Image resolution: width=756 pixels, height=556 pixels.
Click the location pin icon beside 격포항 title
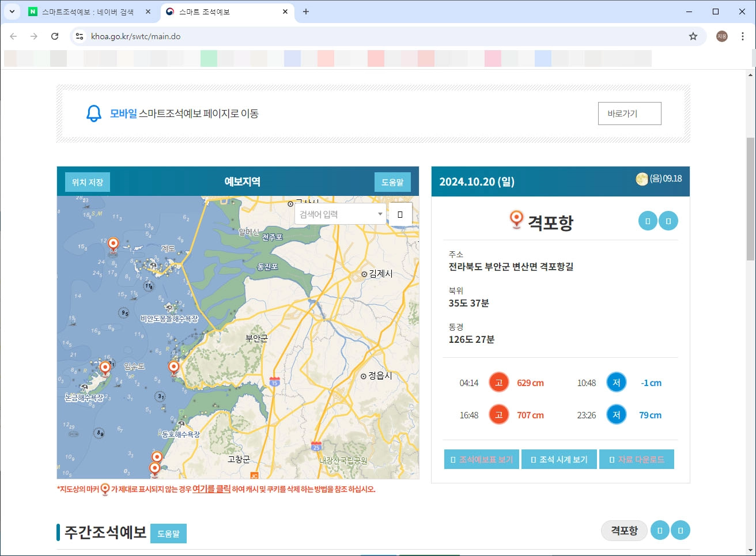click(515, 219)
